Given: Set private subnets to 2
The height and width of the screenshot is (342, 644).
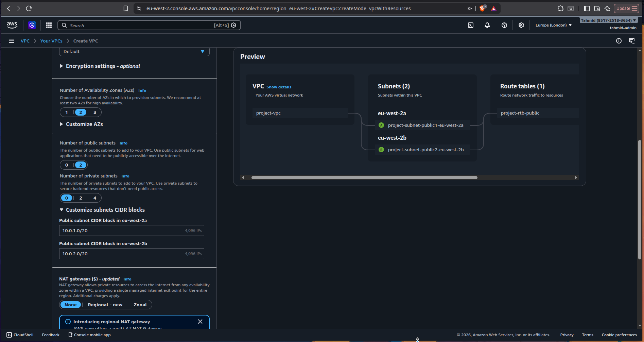Looking at the screenshot, I should click(81, 198).
